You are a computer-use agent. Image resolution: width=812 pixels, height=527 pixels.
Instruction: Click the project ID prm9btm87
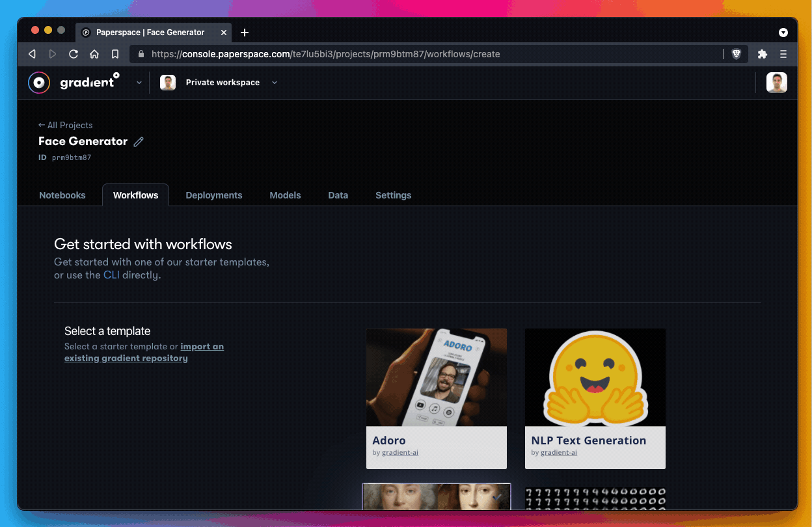click(72, 157)
